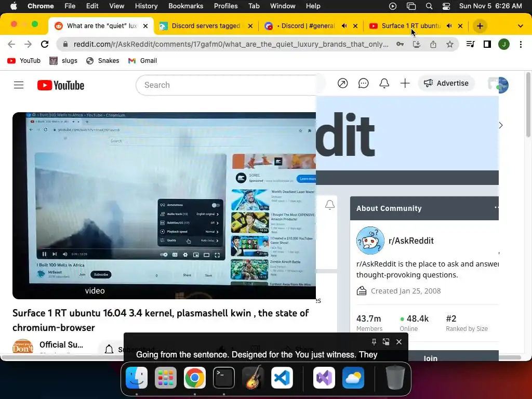Expand Live Caption overlay window icon
Viewport: 532px width, 399px height.
(x=386, y=342)
